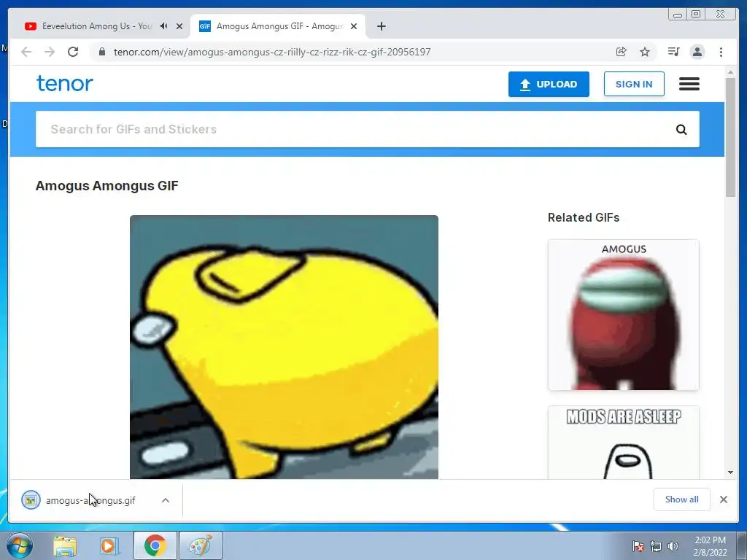
Task: Close the downloads bar
Action: [x=724, y=499]
